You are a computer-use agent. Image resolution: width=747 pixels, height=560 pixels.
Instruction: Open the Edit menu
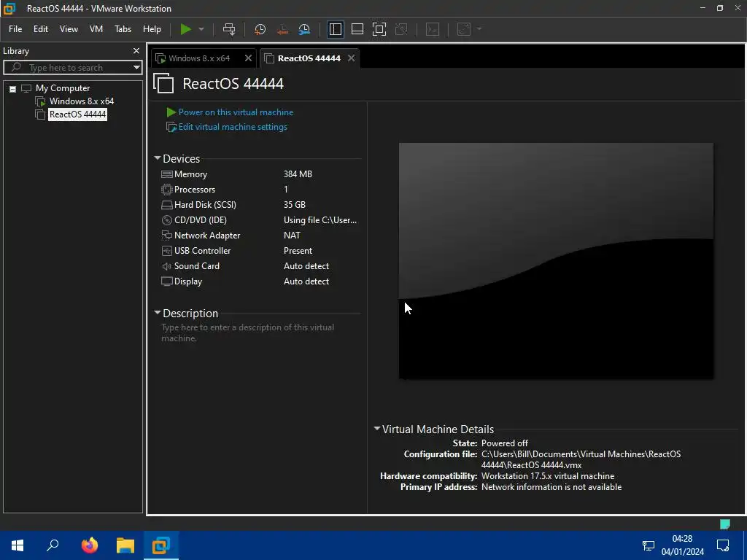[41, 29]
